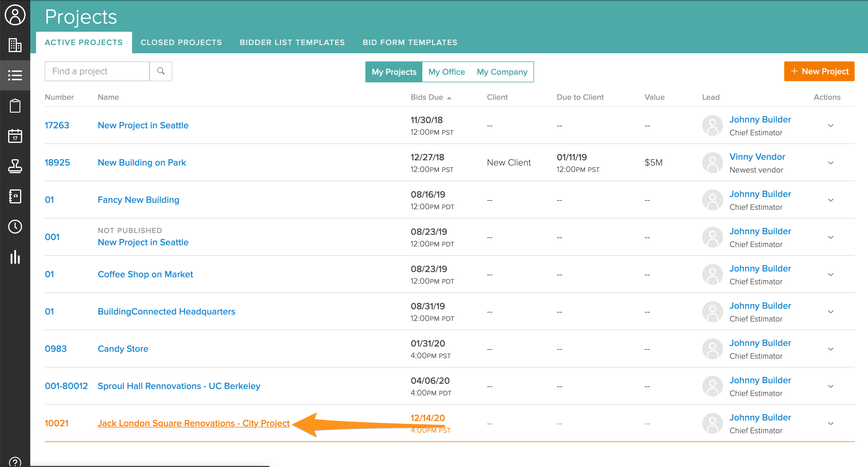Switch to Closed Projects tab

[x=181, y=42]
